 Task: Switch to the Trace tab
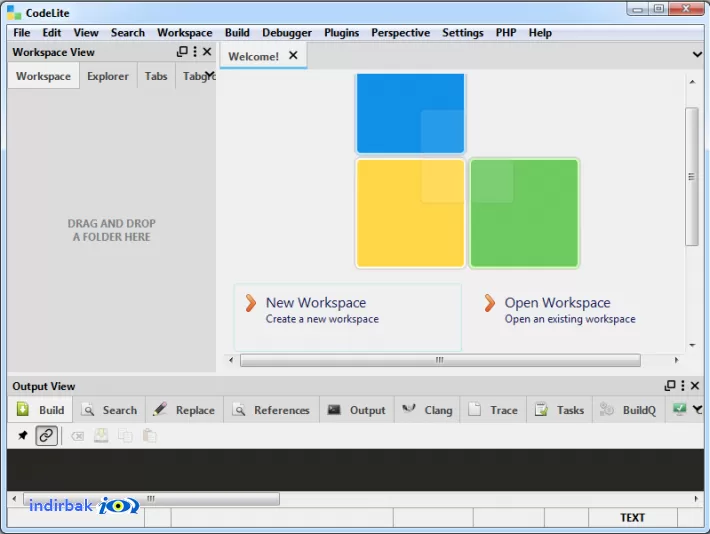(x=493, y=410)
